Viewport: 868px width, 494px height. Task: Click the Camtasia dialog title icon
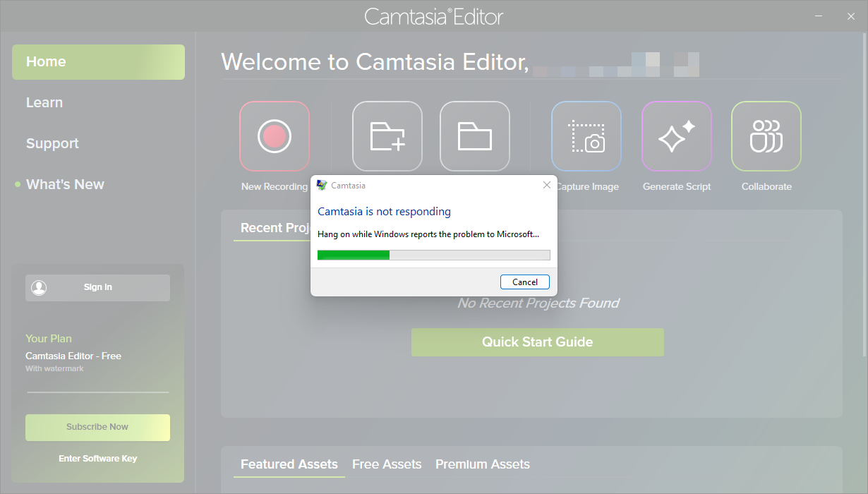pyautogui.click(x=322, y=185)
